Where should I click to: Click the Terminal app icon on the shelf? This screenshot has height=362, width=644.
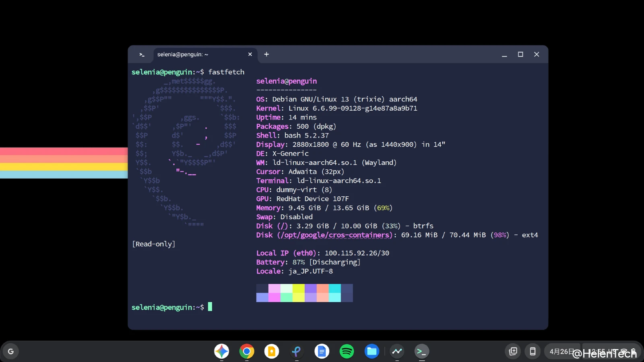click(422, 351)
